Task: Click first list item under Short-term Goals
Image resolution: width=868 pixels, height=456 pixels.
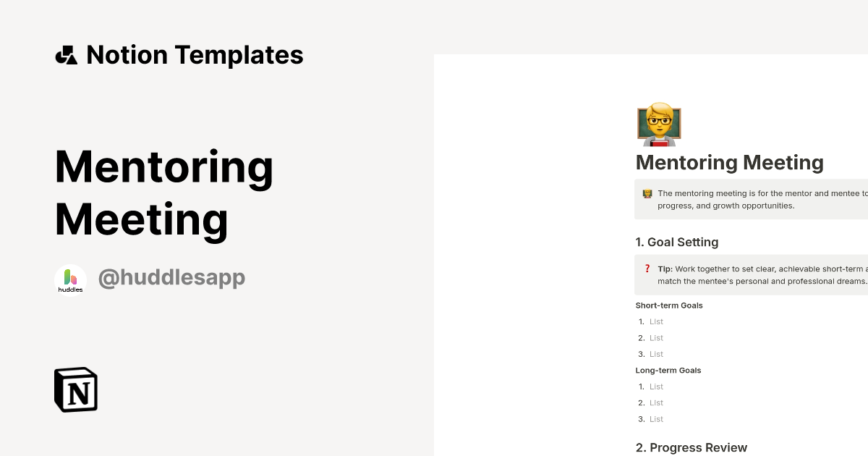Action: (656, 321)
